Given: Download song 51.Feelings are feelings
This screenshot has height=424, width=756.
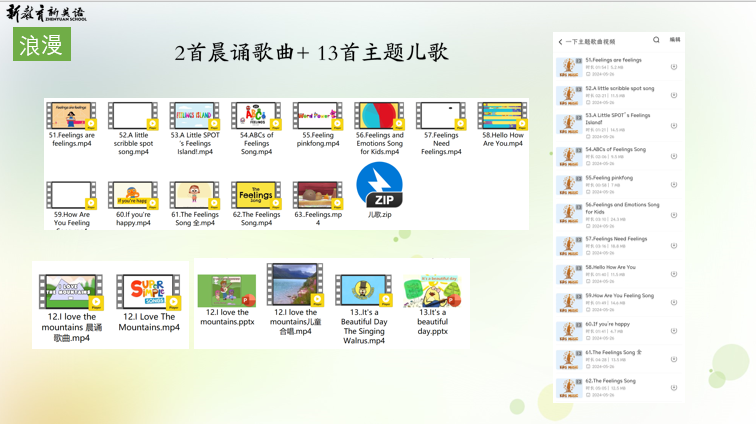Looking at the screenshot, I should (x=674, y=67).
